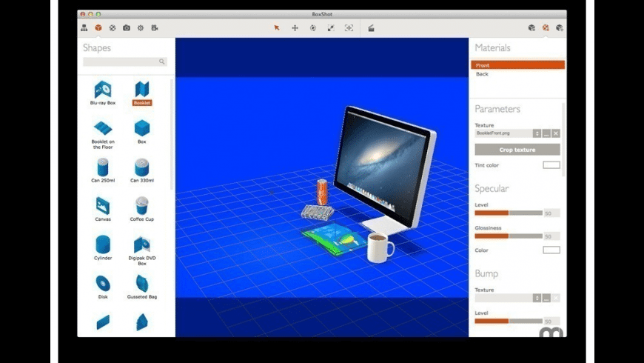
Task: Open the camera panel icon
Action: (127, 28)
